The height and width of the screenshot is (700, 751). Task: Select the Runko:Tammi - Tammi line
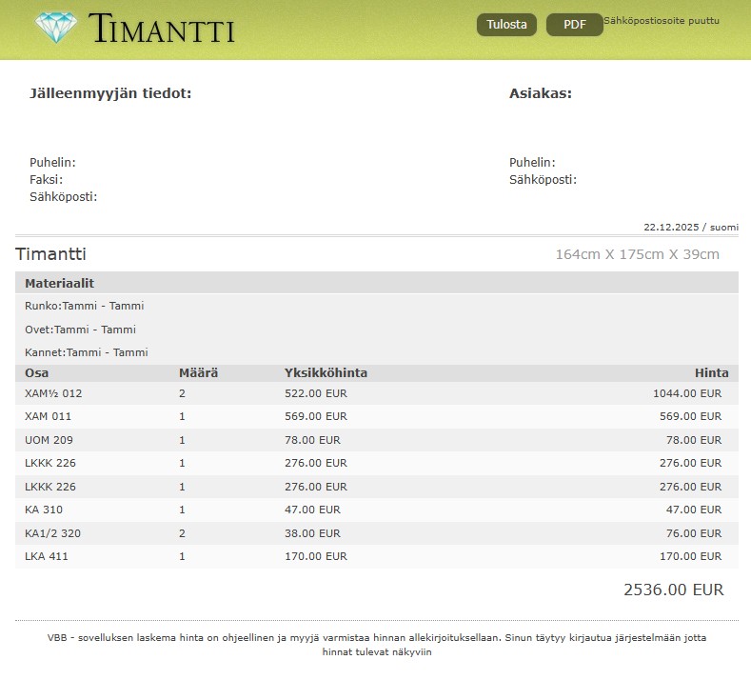click(84, 306)
